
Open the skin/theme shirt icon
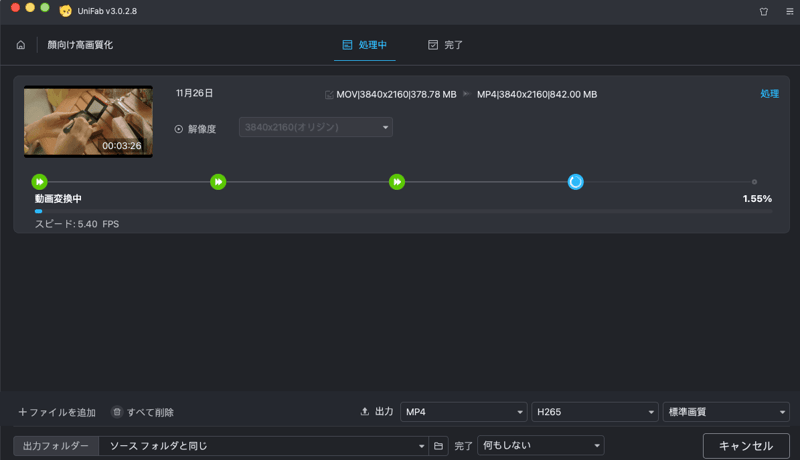(x=764, y=11)
